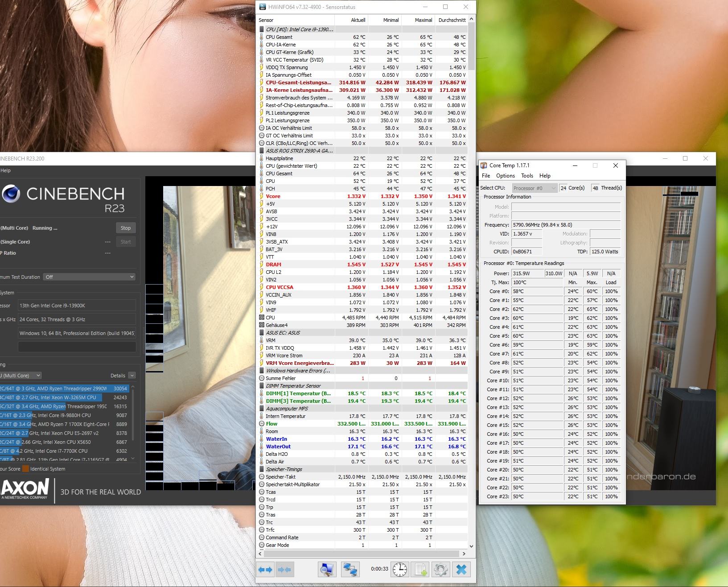Click the HWiNFO vertical scrollbar thumb
728x587 pixels.
click(472, 47)
